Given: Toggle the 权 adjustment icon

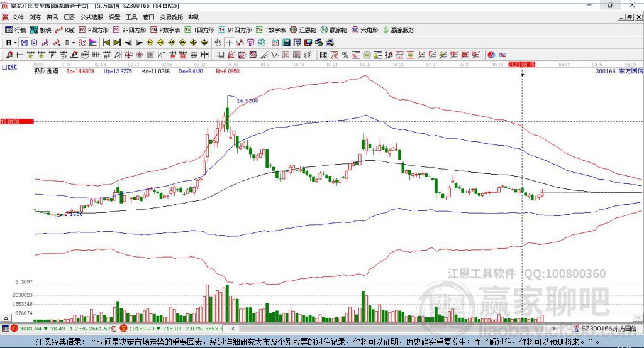Looking at the screenshot, I should click(82, 43).
